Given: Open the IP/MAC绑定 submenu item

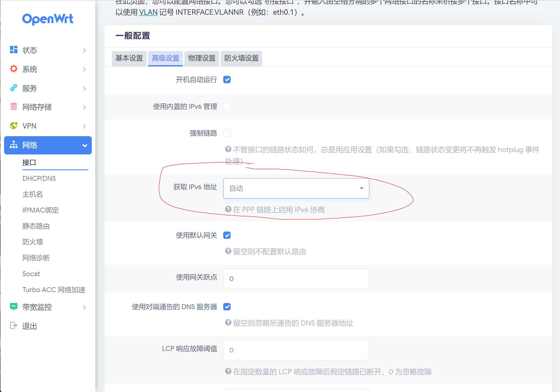Looking at the screenshot, I should click(41, 210).
